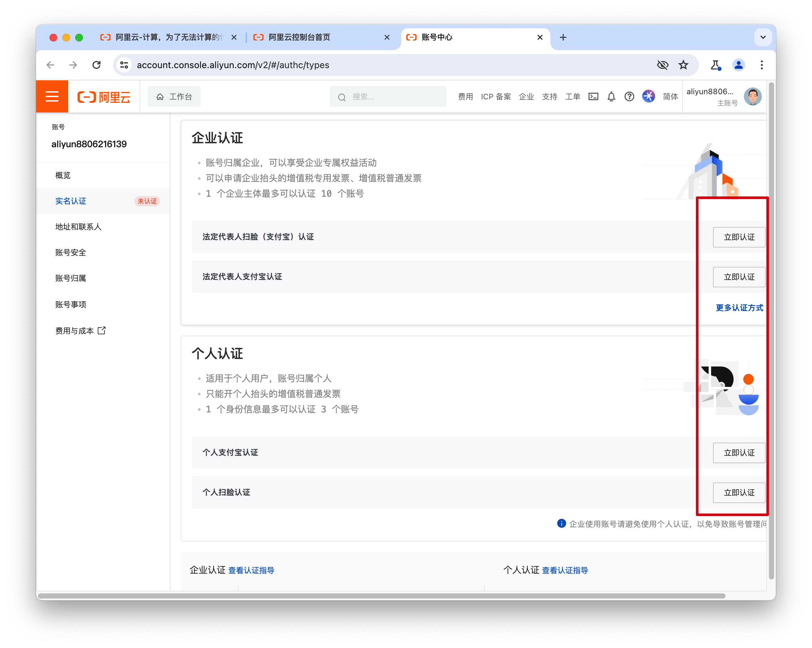
Task: Close the 账号中心 tab
Action: 540,37
